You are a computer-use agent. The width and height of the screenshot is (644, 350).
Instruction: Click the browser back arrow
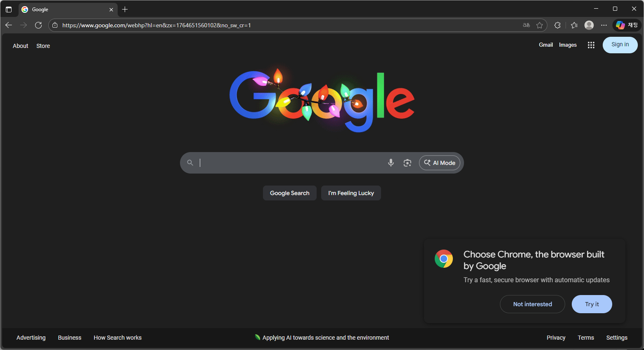pyautogui.click(x=9, y=25)
